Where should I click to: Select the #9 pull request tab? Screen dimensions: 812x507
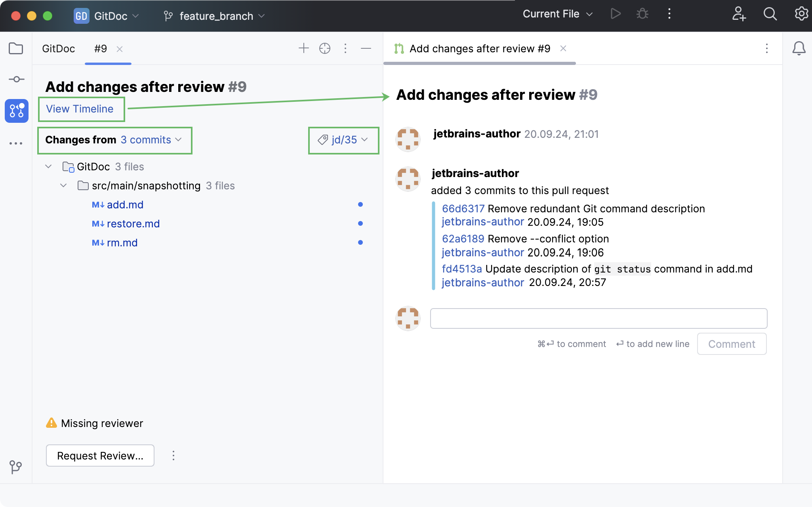[x=101, y=48]
